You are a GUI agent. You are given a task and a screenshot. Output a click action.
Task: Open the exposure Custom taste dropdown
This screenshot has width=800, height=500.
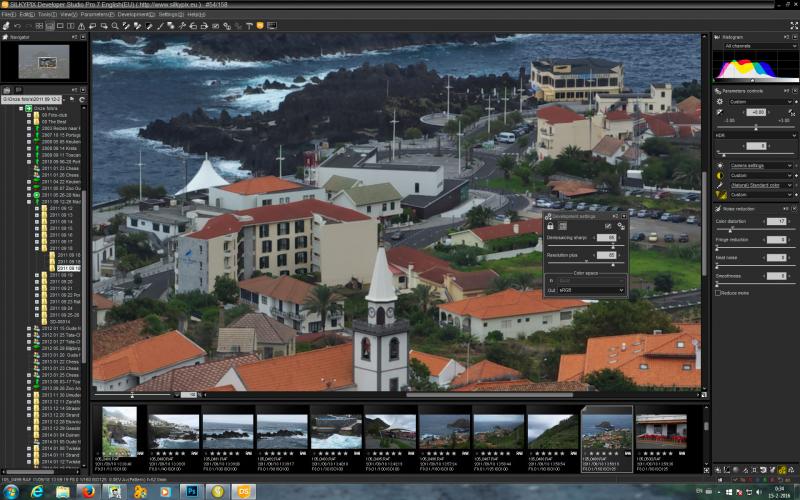point(760,102)
